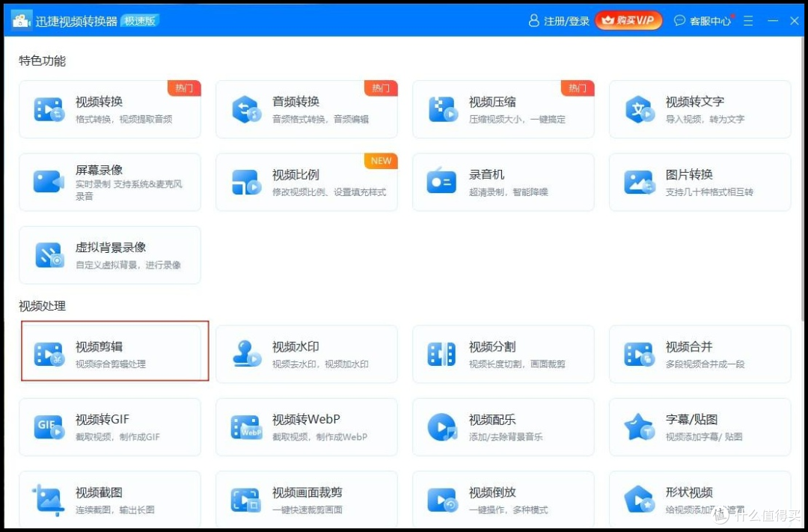Click the 字幕/贴图 star icon
Screen dimensions: 808x532
click(640, 426)
